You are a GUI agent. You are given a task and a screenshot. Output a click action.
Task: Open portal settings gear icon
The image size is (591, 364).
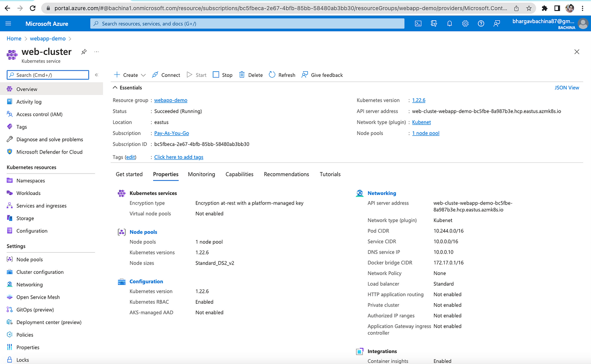(x=465, y=24)
